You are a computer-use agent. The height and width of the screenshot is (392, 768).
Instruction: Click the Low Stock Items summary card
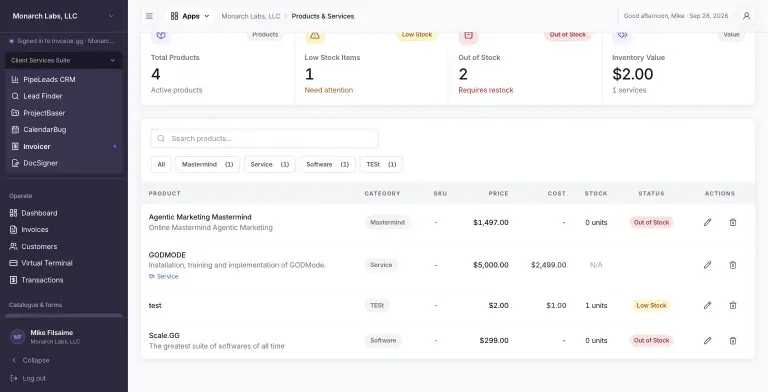[371, 68]
